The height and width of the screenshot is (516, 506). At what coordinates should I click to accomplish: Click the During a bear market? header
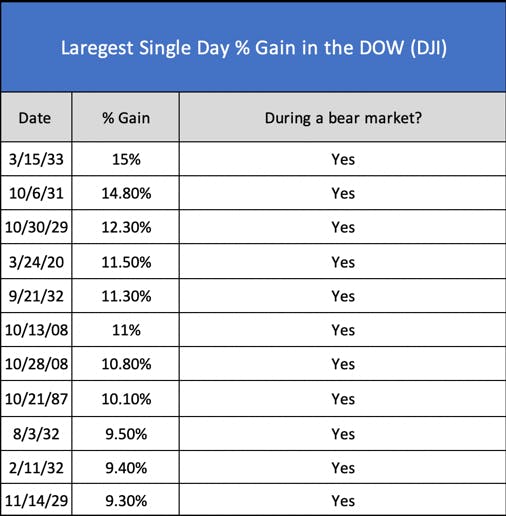343,117
